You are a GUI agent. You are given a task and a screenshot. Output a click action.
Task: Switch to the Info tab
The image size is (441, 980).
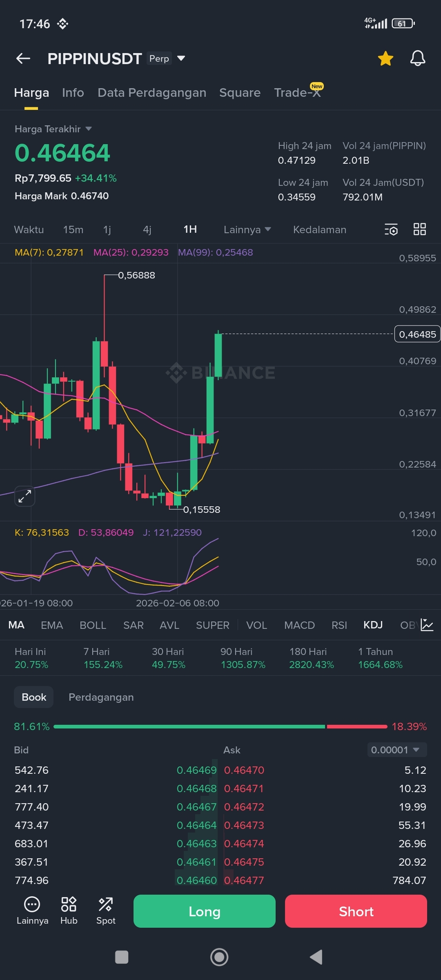click(73, 93)
